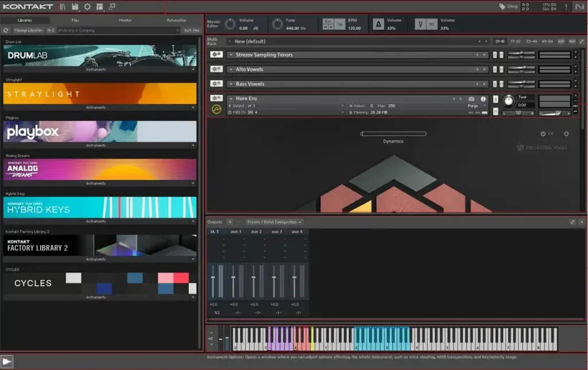Open instrument options for Alto Vowels
Screen dimensions: 588x370
coord(216,69)
